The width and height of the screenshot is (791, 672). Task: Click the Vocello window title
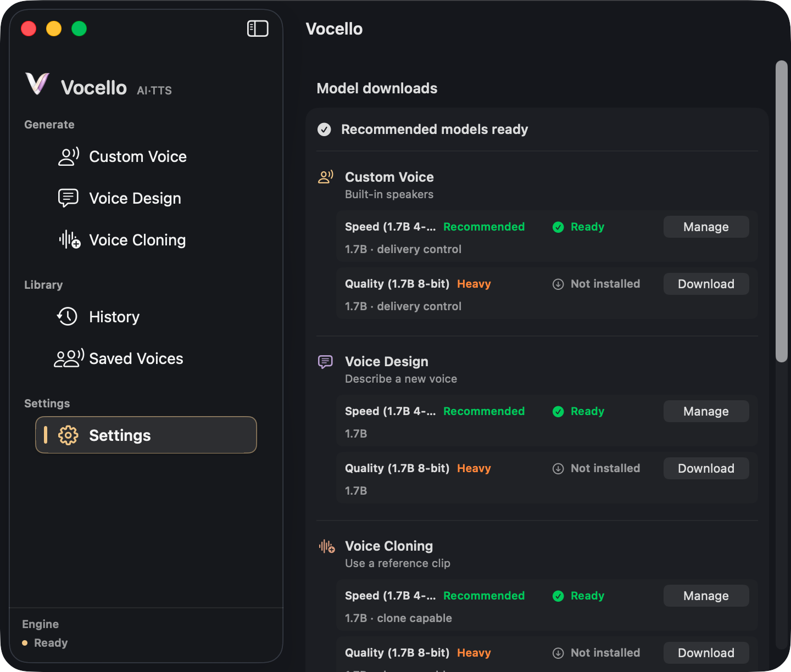[334, 29]
